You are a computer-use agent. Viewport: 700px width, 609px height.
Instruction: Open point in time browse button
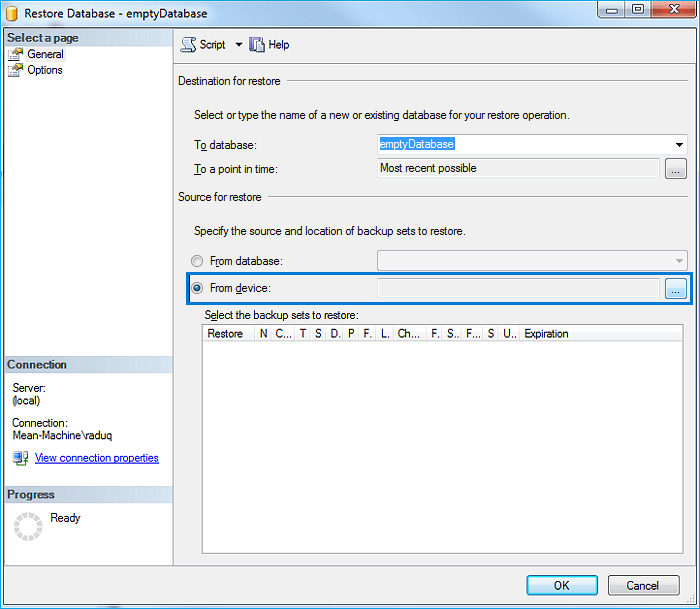(x=675, y=169)
